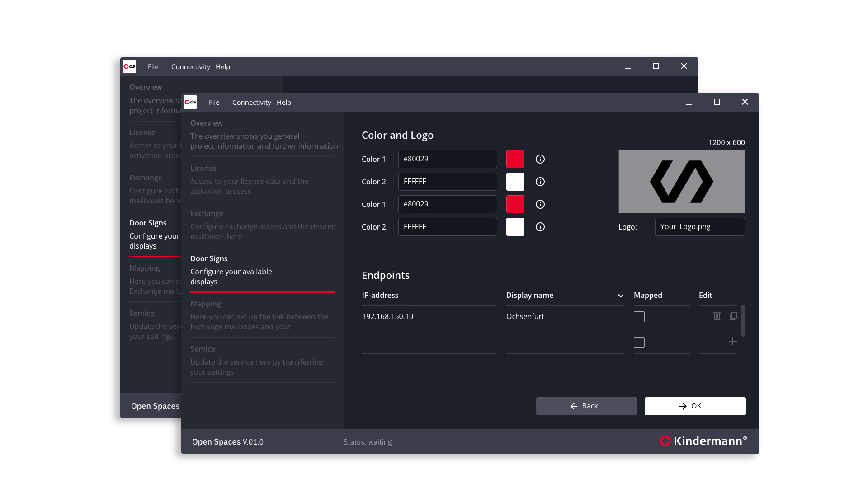Open the Connectivity menu in the back window
This screenshot has width=868, height=488.
(x=190, y=67)
